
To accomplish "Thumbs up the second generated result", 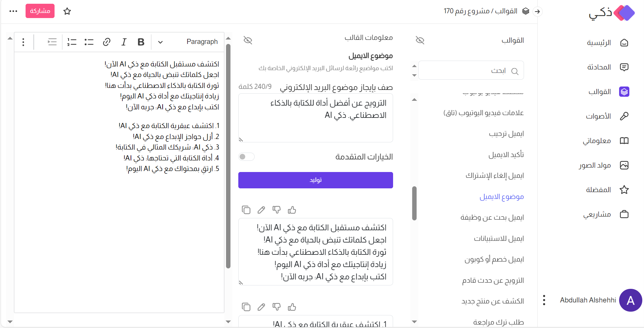I will (292, 307).
